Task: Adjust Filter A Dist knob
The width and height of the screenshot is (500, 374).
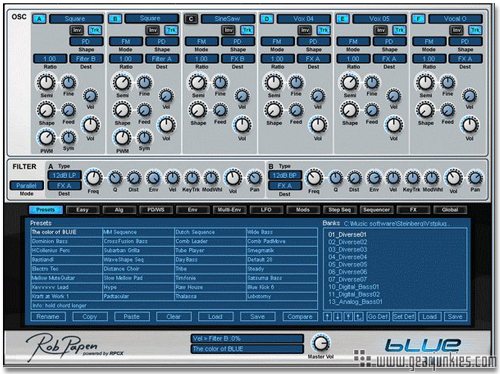Action: tap(134, 178)
